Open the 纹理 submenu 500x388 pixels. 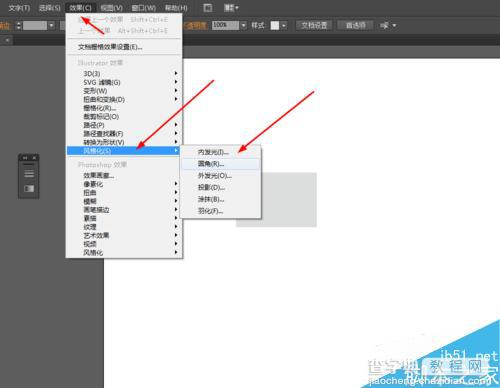click(124, 227)
